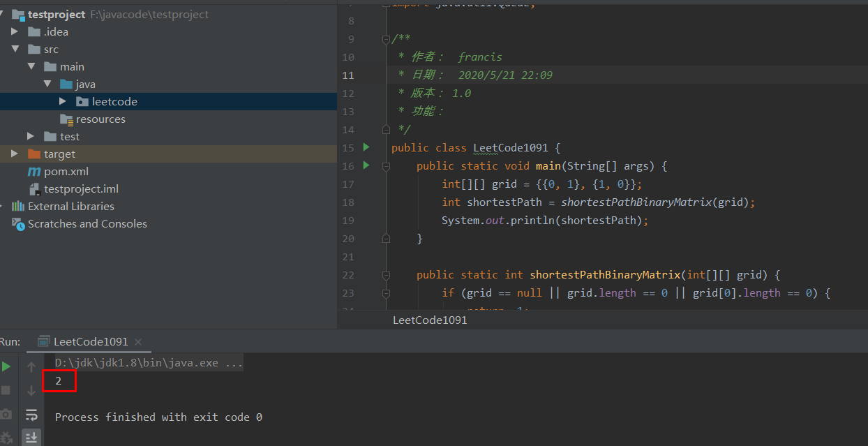Collapse the main method fold at line 16
This screenshot has width=868, height=446.
point(386,166)
